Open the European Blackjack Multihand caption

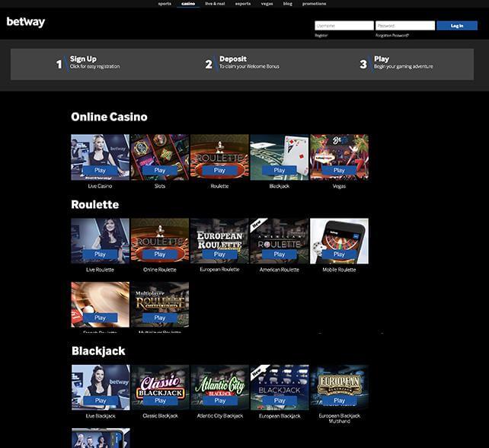(x=339, y=418)
